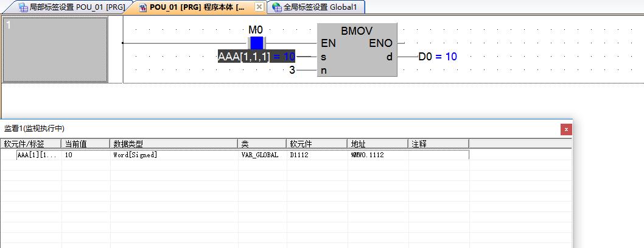Click the constant 3 on input n
The image size is (644, 248).
pos(292,70)
